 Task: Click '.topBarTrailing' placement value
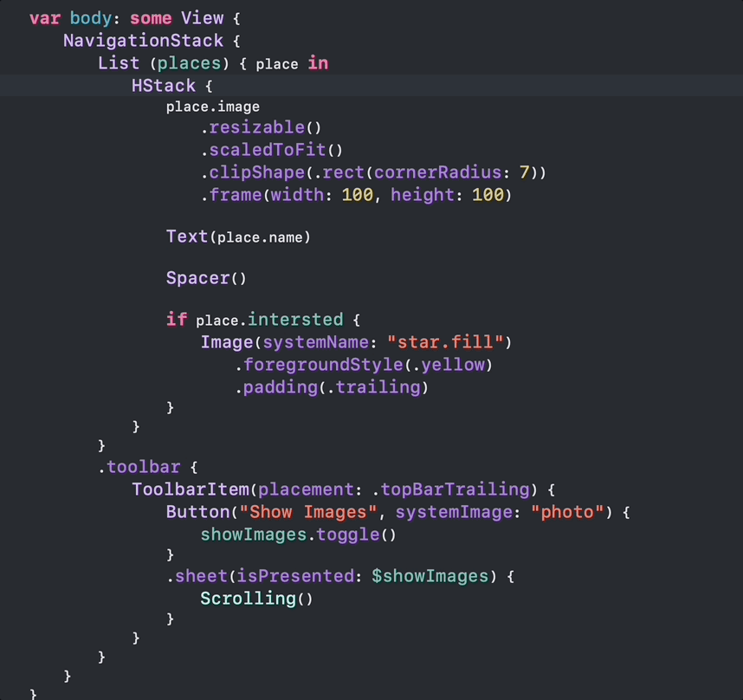pos(451,489)
